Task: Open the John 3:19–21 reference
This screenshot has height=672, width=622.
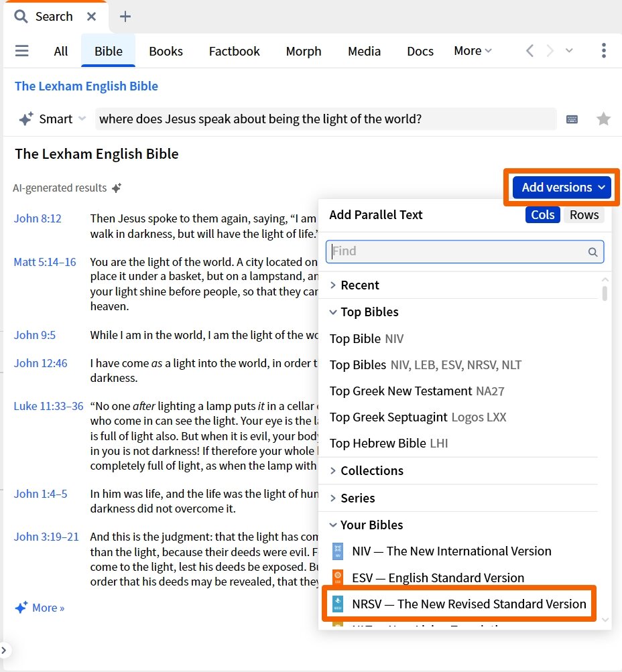Action: [x=46, y=537]
